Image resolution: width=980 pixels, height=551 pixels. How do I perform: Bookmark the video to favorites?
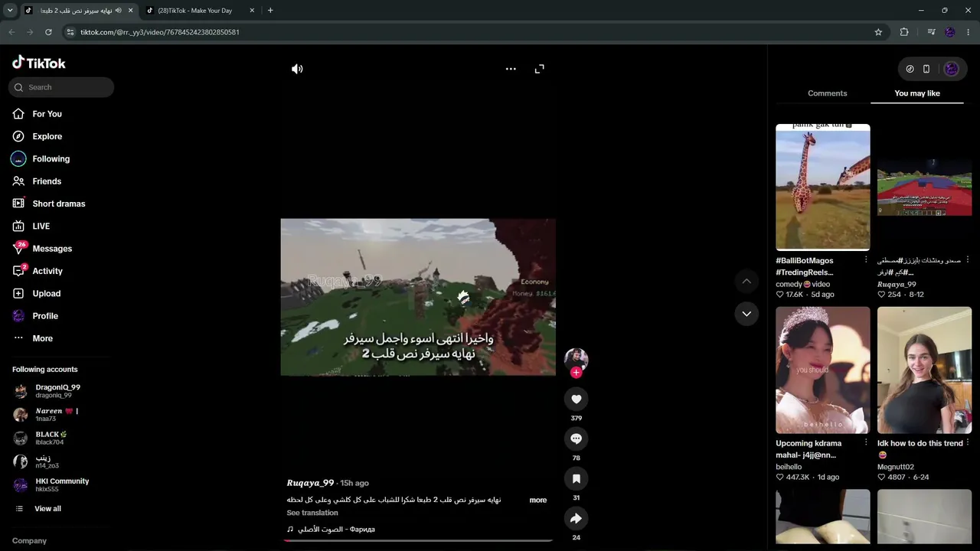(576, 478)
